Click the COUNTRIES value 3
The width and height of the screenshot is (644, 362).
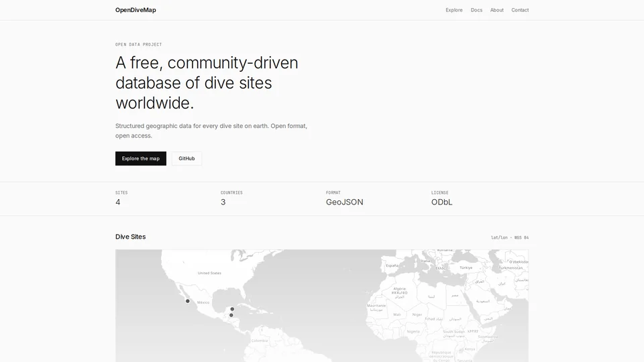223,202
